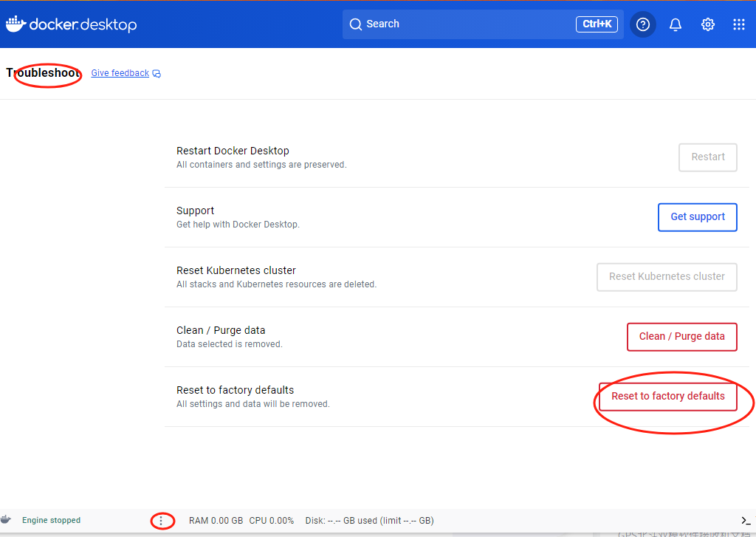Click the Clean / Purge data button
Screen dimensions: 756x537
681,337
